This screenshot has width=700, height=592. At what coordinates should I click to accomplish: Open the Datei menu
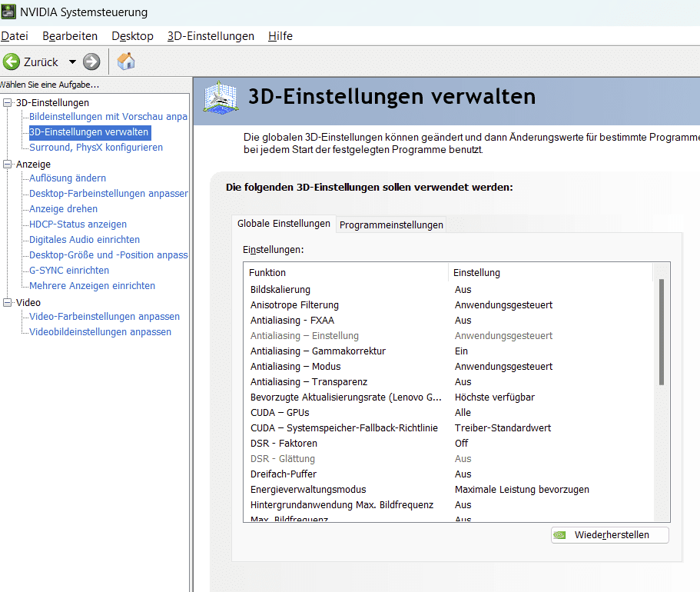click(15, 36)
